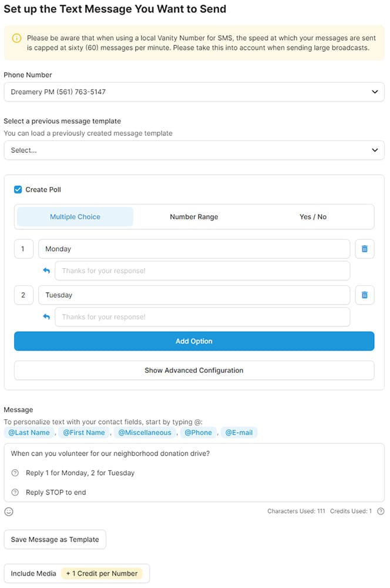Click the reply arrow under Tuesday
The width and height of the screenshot is (390, 588).
click(x=46, y=317)
